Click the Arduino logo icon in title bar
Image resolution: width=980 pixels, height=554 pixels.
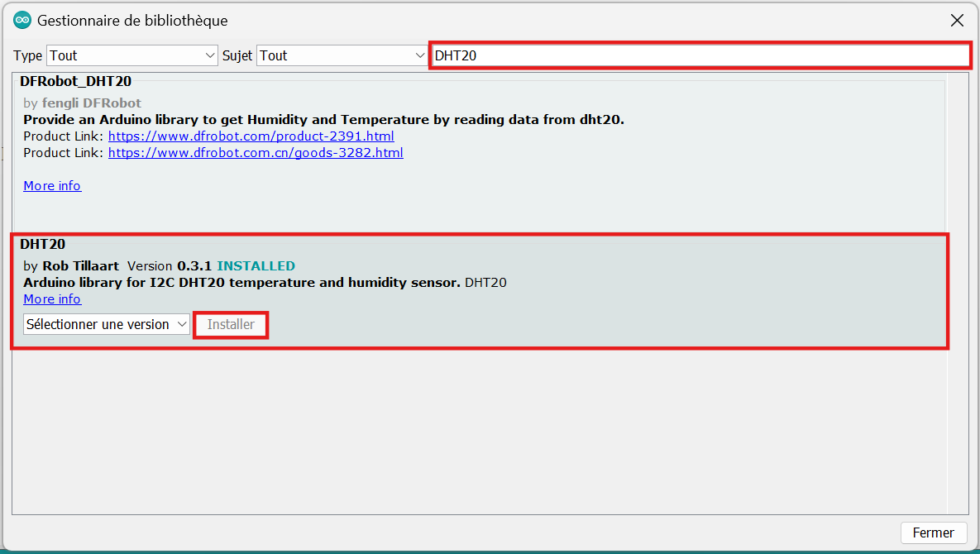(22, 20)
